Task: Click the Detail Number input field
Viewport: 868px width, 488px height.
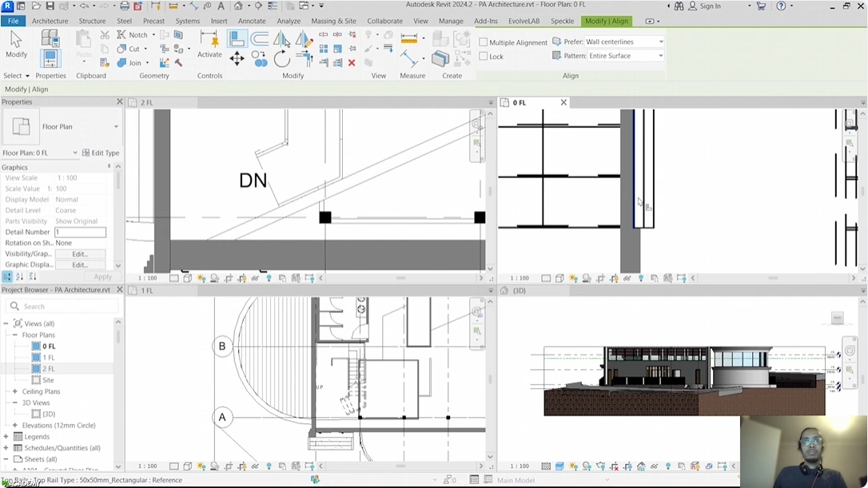Action: tap(79, 232)
